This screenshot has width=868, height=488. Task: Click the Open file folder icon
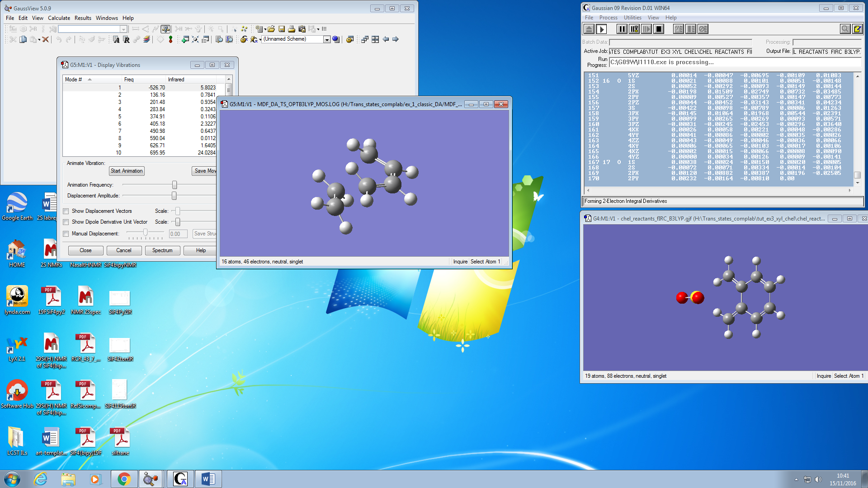[271, 29]
